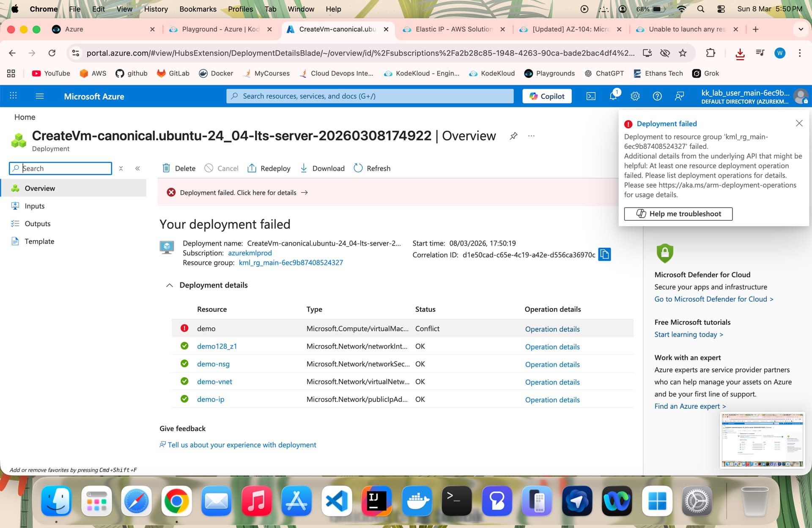Open Operation details for demo resource

pyautogui.click(x=552, y=329)
